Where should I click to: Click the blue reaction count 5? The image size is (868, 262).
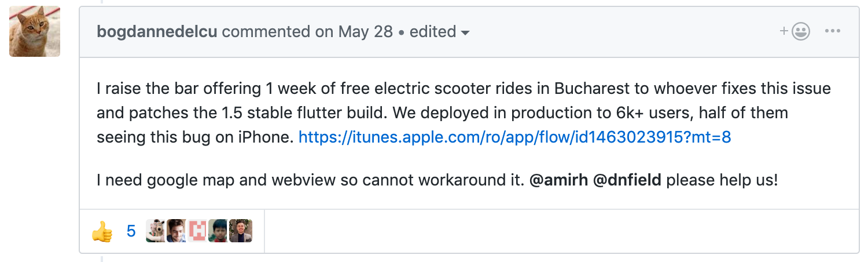tap(131, 231)
